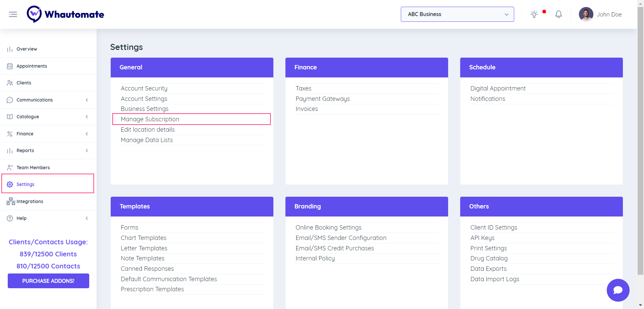The width and height of the screenshot is (644, 309).
Task: Open Payment Gateways settings
Action: 322,99
